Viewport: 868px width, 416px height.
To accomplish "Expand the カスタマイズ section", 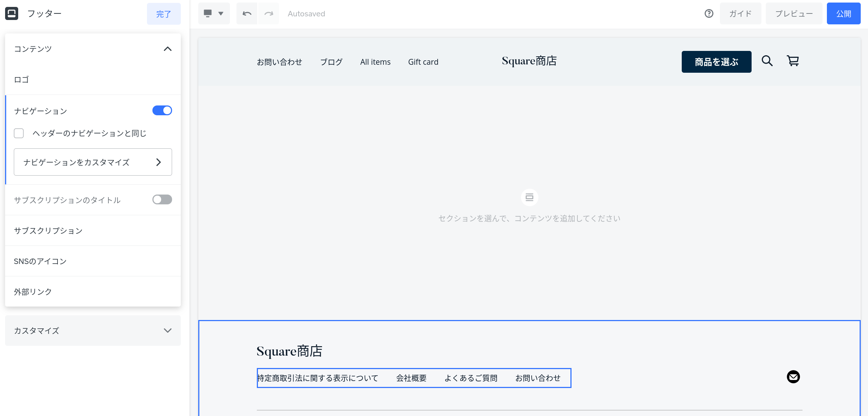I will (x=167, y=331).
